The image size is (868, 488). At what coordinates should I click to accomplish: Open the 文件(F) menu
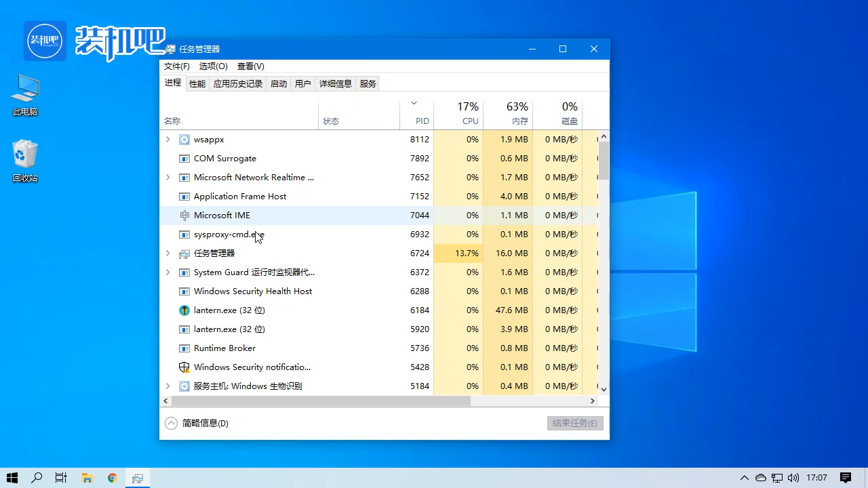coord(176,66)
